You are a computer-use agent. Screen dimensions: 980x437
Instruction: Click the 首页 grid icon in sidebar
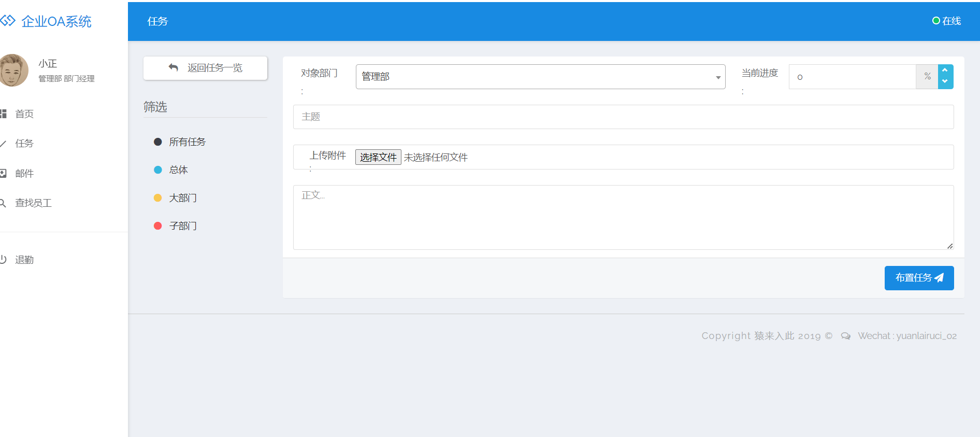(x=3, y=114)
